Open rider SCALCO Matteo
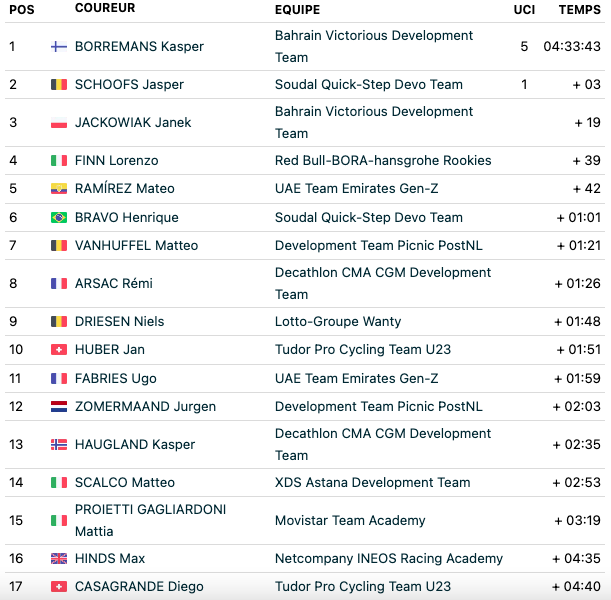This screenshot has height=600, width=611. 125,482
